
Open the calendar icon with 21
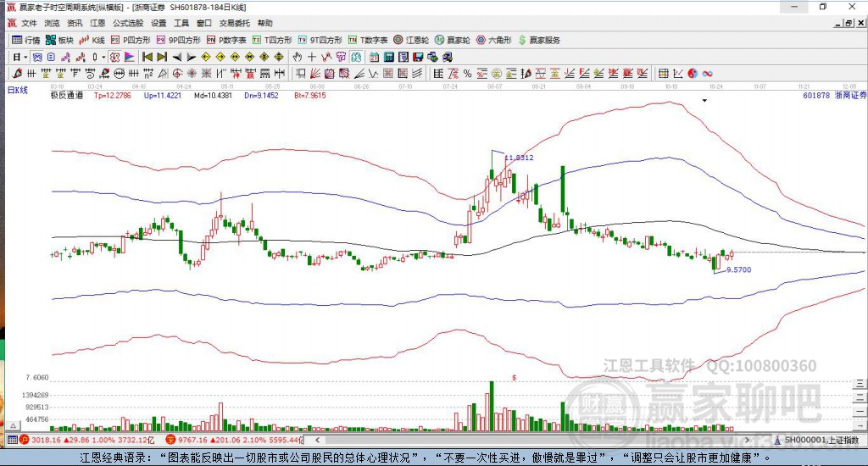pyautogui.click(x=374, y=57)
